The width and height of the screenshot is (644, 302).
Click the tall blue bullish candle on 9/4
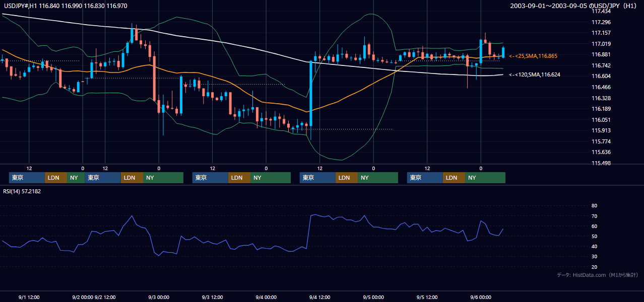click(311, 94)
